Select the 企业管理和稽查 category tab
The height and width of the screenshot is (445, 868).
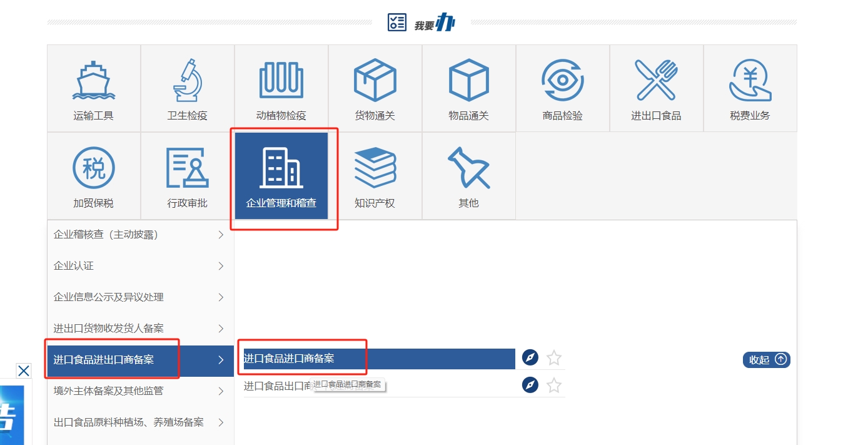281,176
